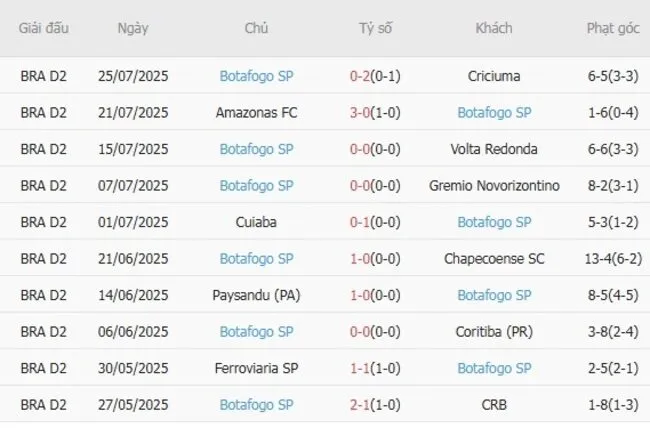
Task: Click the 'Giải đấu' column header
Action: pos(44,28)
